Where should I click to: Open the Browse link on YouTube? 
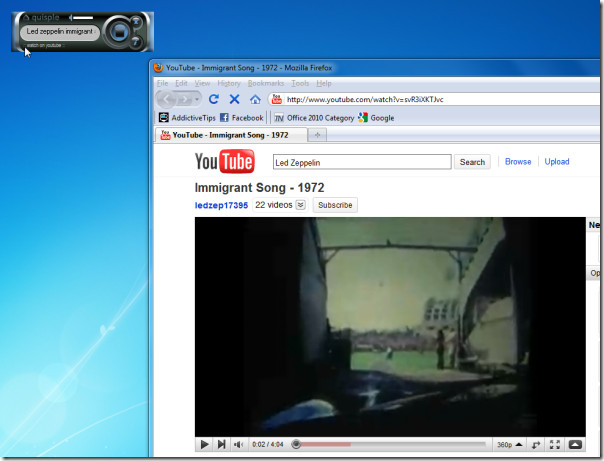(x=518, y=162)
